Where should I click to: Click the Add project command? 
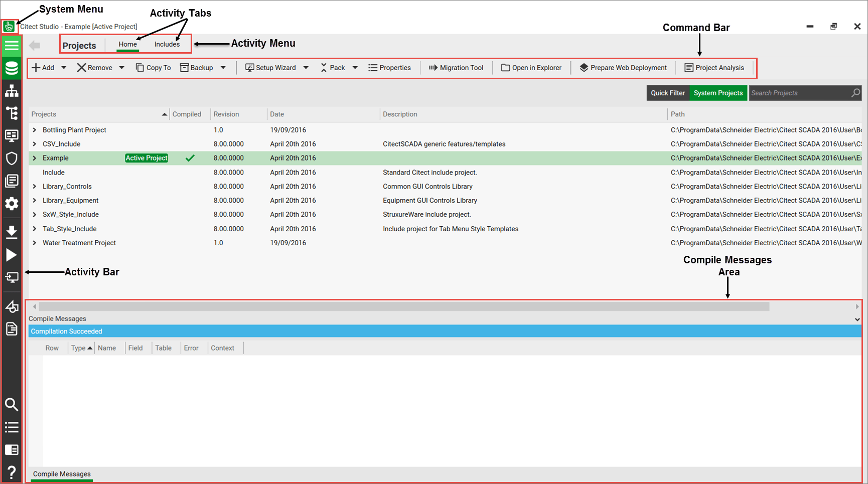click(x=43, y=68)
